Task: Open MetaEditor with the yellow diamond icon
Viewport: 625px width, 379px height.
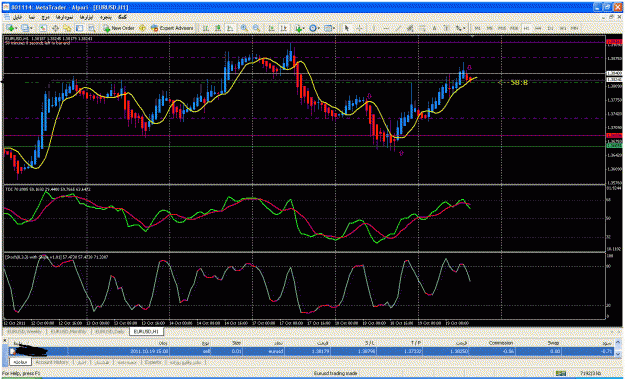Action: coord(142,28)
